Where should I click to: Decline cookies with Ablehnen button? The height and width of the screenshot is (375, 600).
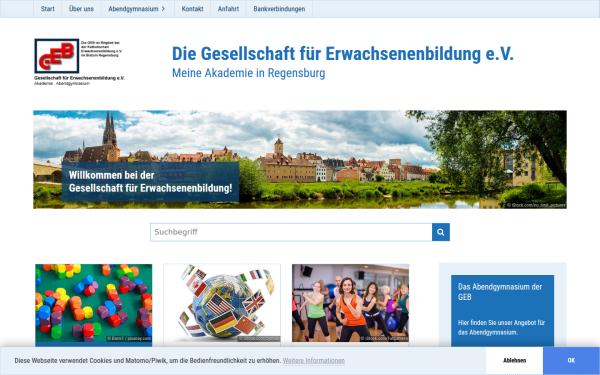pos(514,360)
